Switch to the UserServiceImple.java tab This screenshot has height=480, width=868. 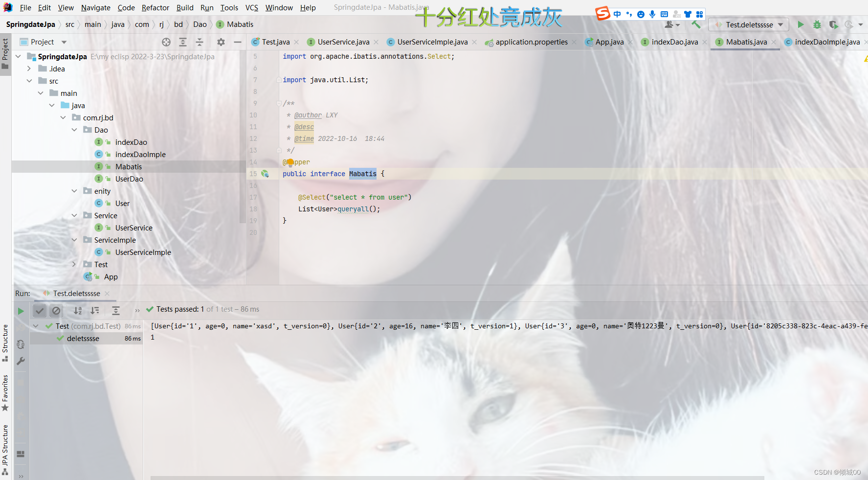pyautogui.click(x=432, y=42)
